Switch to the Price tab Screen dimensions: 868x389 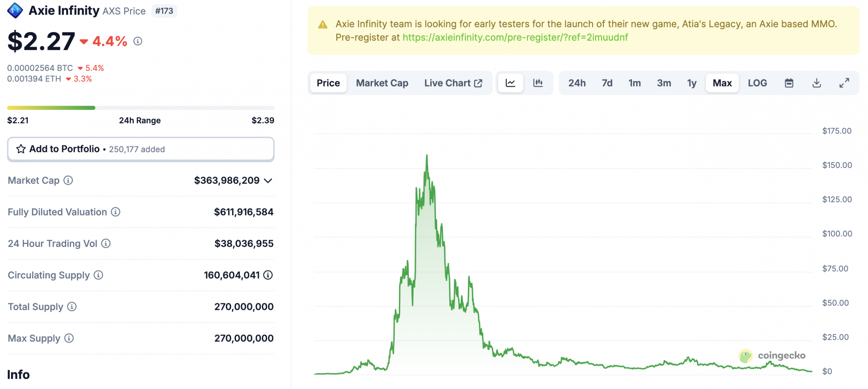click(x=328, y=83)
